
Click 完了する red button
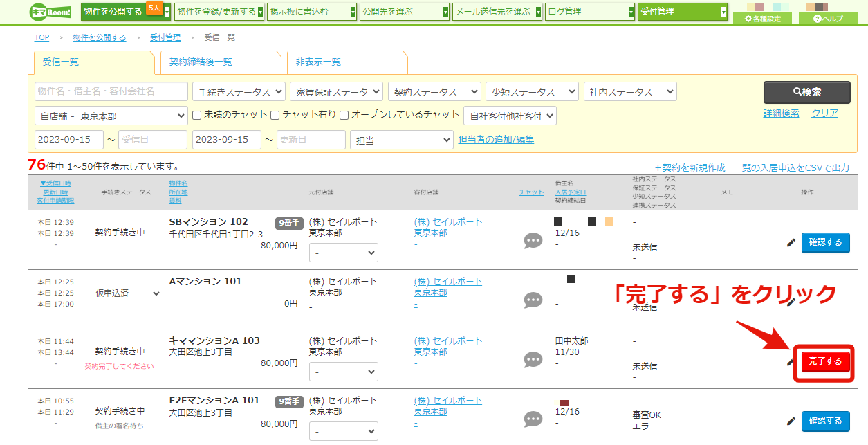coord(825,361)
